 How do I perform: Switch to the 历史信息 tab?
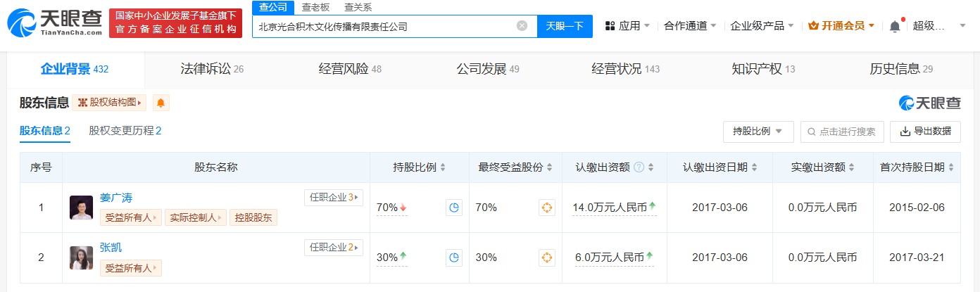[x=901, y=69]
